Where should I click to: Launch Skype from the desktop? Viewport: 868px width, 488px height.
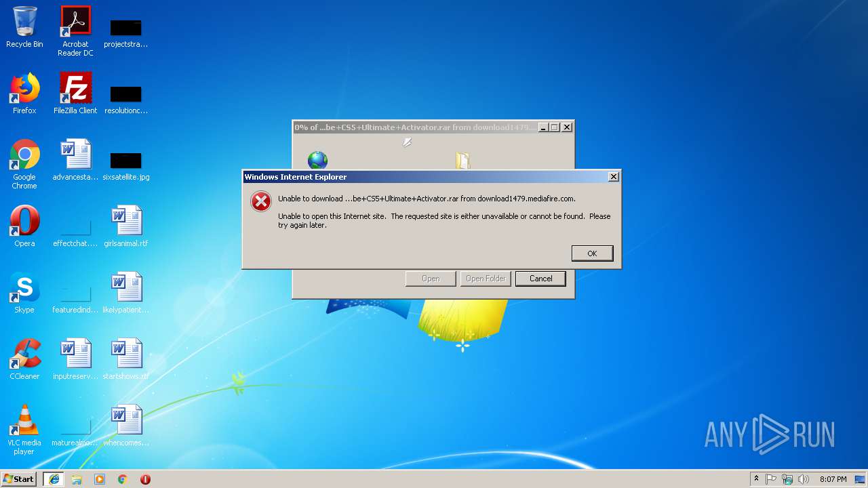24,293
